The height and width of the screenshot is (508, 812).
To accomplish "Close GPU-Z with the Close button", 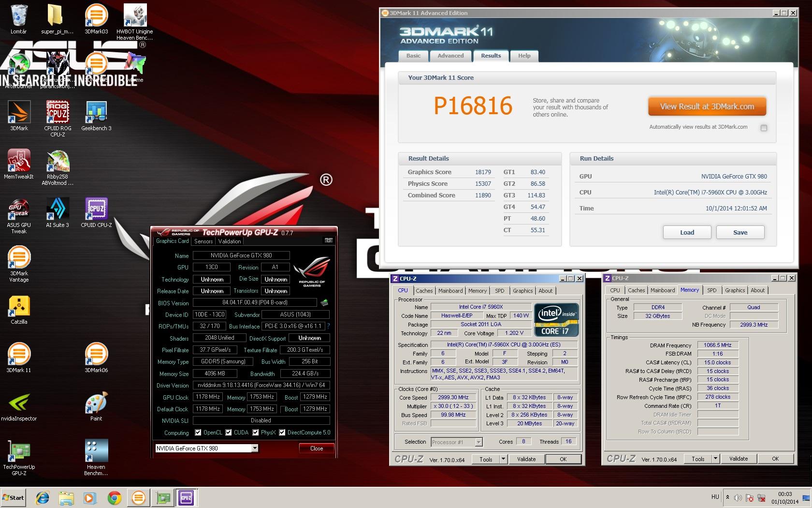I will click(317, 448).
